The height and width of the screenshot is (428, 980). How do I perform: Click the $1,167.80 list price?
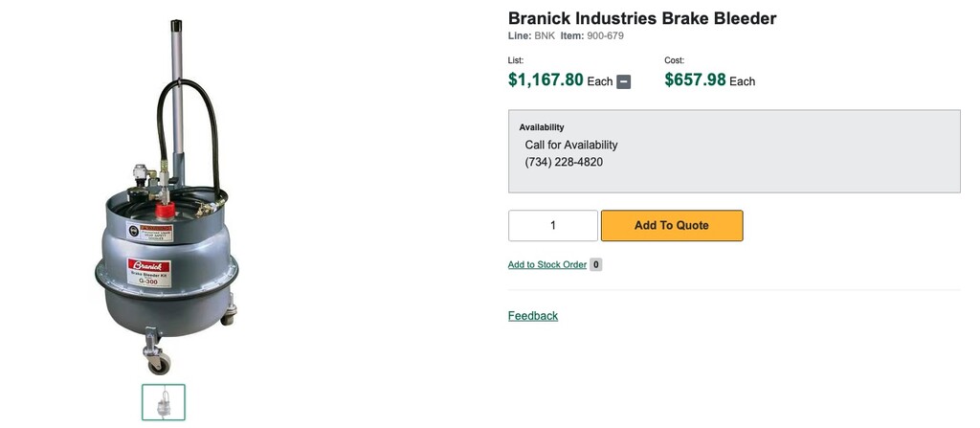[x=546, y=80]
